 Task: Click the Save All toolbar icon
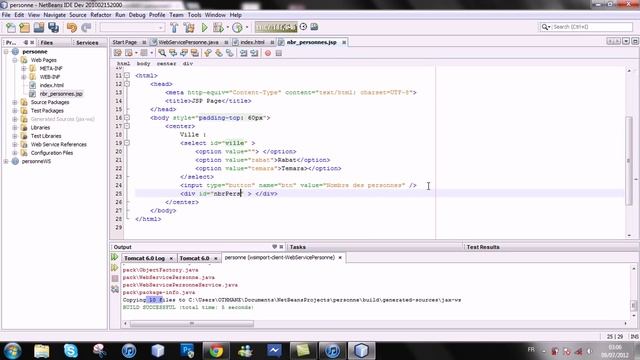pos(53,27)
